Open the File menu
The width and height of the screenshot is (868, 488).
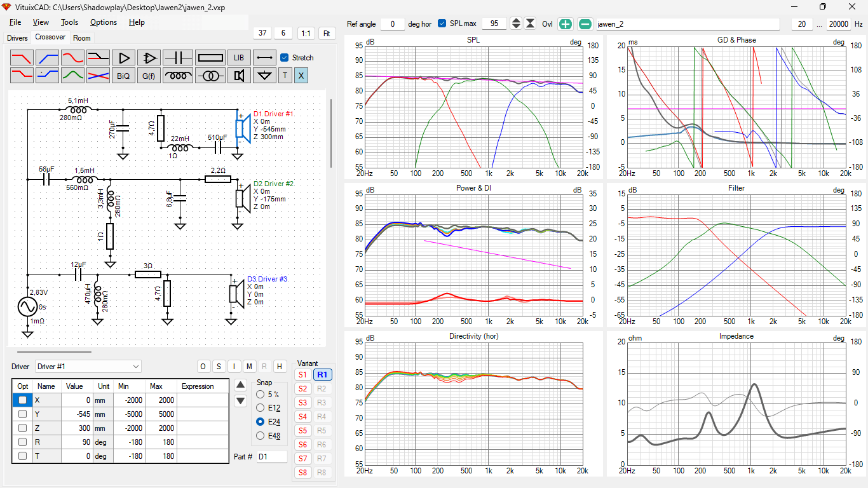[15, 22]
